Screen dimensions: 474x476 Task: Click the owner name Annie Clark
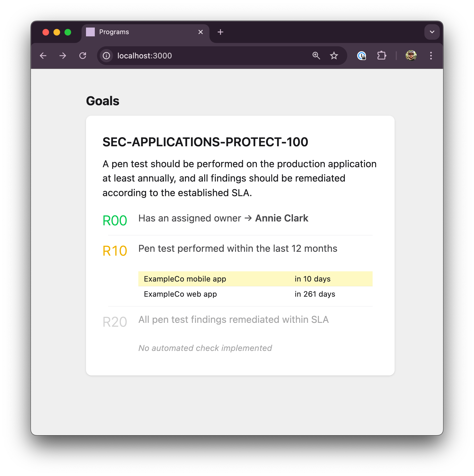point(282,218)
